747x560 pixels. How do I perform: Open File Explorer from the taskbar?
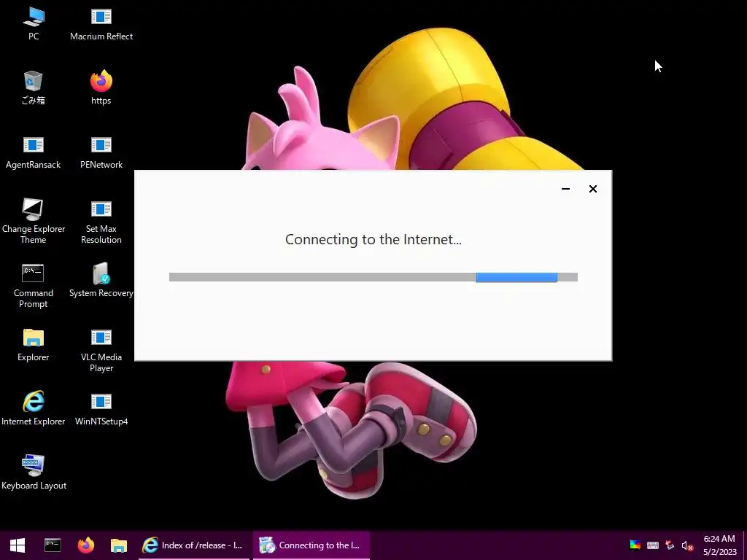point(119,545)
